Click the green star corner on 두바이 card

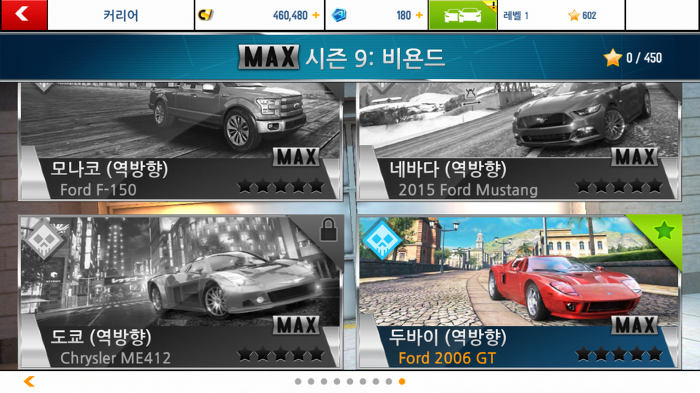[x=664, y=231]
